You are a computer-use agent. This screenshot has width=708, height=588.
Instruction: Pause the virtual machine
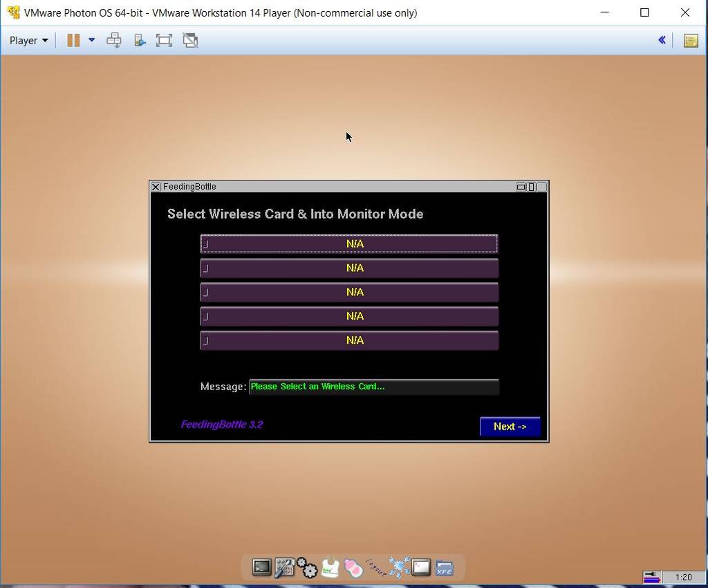73,40
